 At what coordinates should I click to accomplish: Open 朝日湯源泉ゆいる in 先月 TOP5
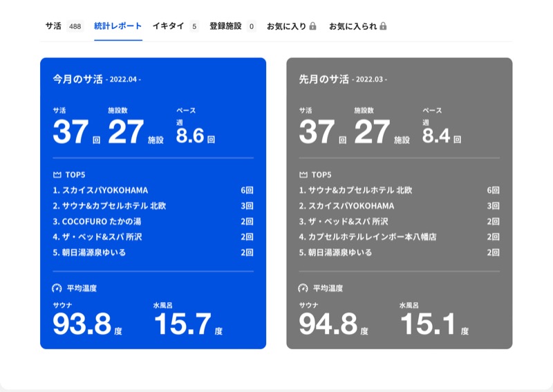[x=340, y=252]
